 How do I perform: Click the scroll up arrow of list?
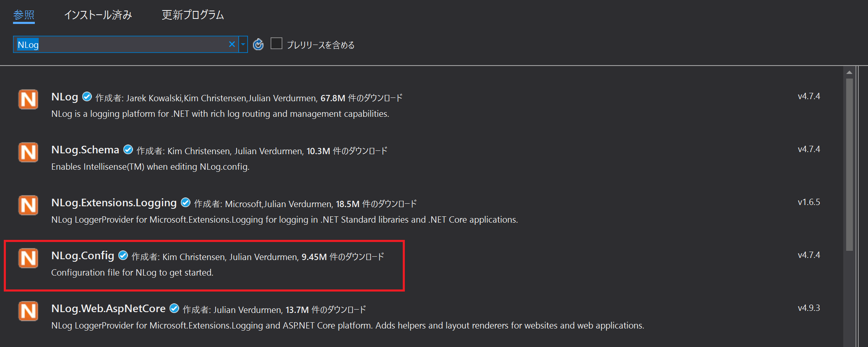(x=850, y=72)
